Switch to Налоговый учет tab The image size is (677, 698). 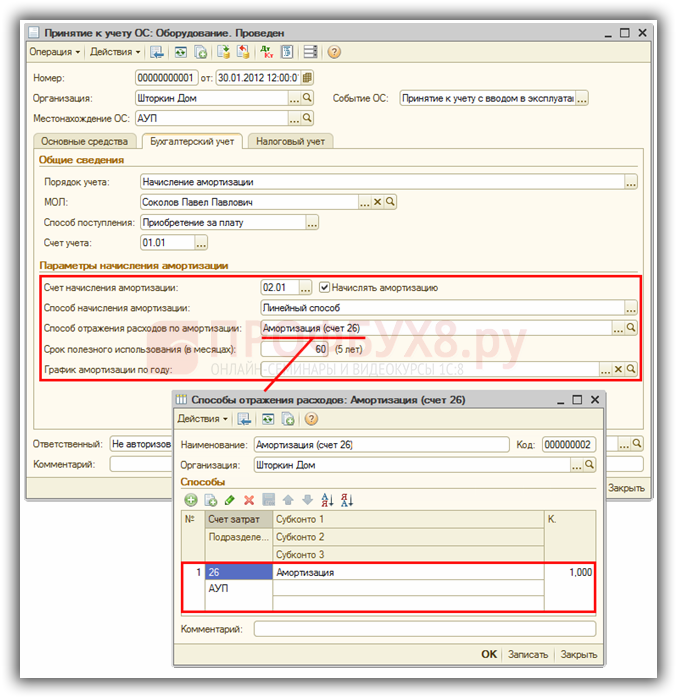click(288, 141)
